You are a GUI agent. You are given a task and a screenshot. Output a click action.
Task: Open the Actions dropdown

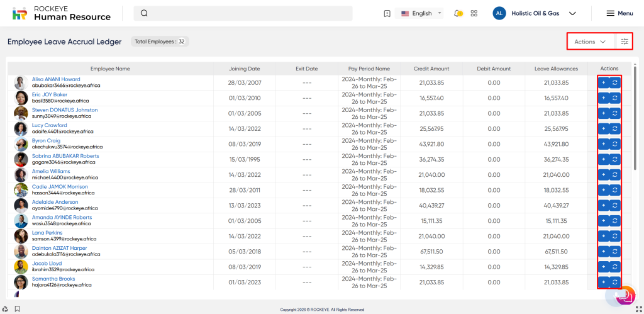point(591,42)
